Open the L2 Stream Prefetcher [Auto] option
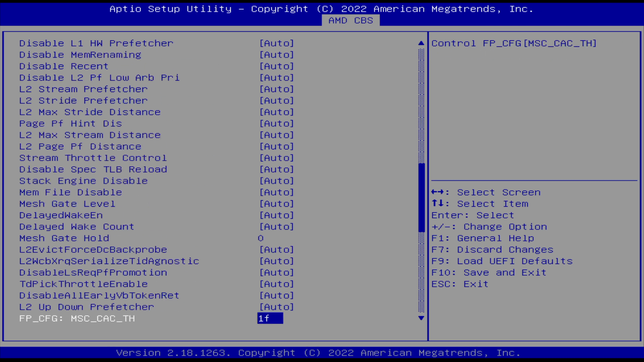644x362 pixels. (x=277, y=89)
